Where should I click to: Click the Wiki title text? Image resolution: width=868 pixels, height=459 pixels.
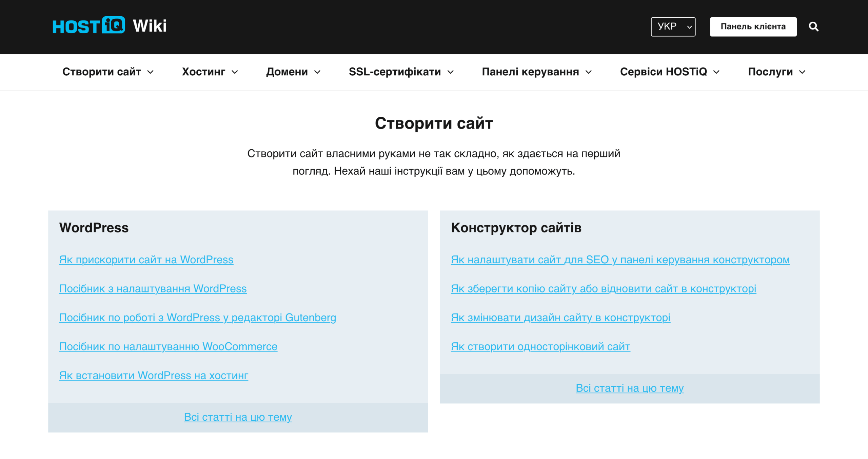pos(150,26)
